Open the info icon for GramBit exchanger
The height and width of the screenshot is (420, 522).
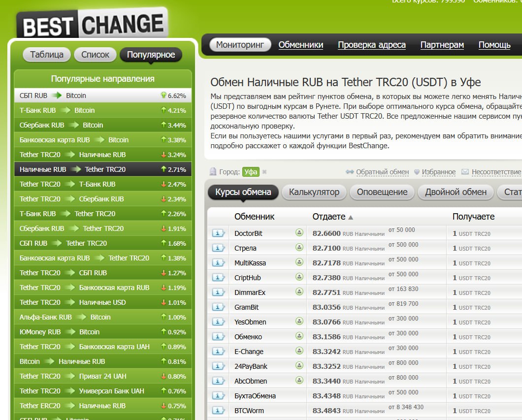coord(218,307)
